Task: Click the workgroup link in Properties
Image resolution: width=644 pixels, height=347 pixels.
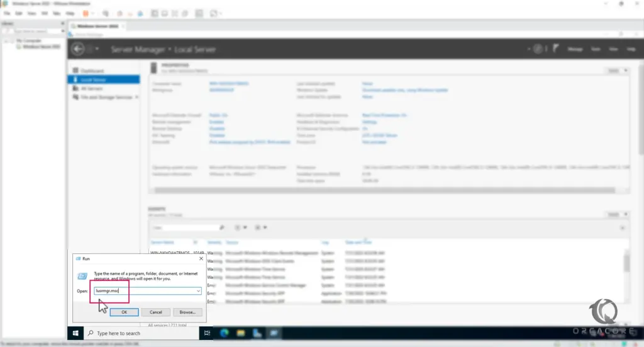Action: [x=221, y=90]
